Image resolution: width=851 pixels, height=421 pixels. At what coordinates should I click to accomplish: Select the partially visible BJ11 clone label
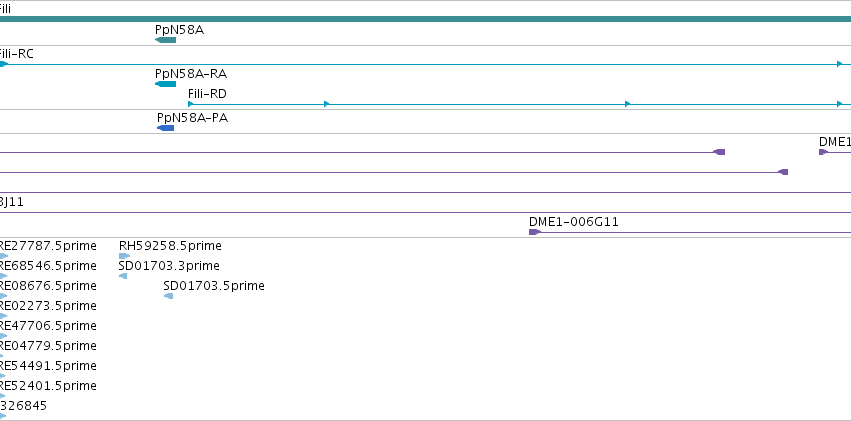point(12,202)
